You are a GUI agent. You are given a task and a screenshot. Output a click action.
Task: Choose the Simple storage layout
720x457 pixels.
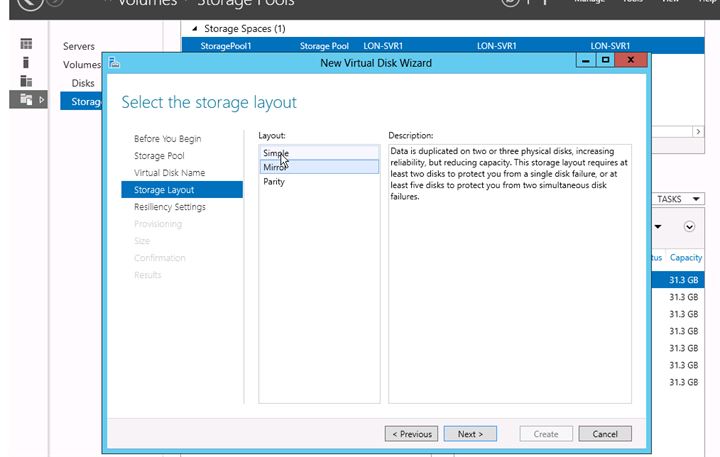pos(276,153)
